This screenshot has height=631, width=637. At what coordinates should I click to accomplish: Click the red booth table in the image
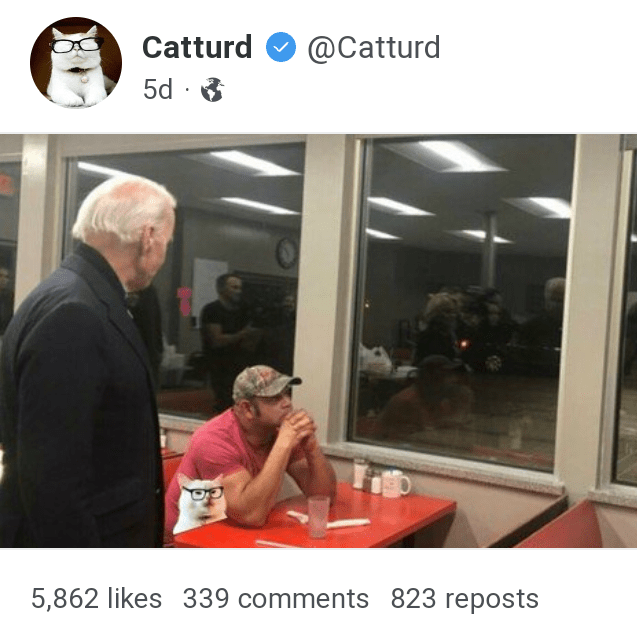click(x=313, y=516)
